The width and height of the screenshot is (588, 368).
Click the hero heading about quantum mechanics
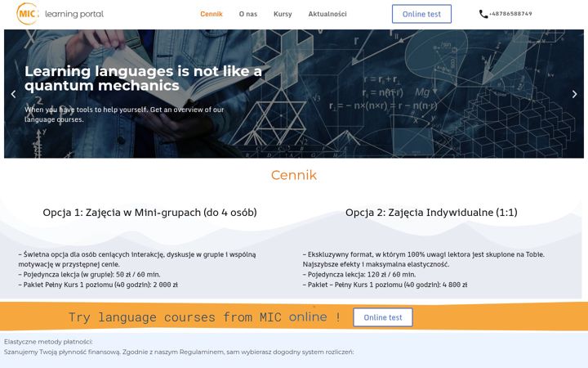coord(143,79)
